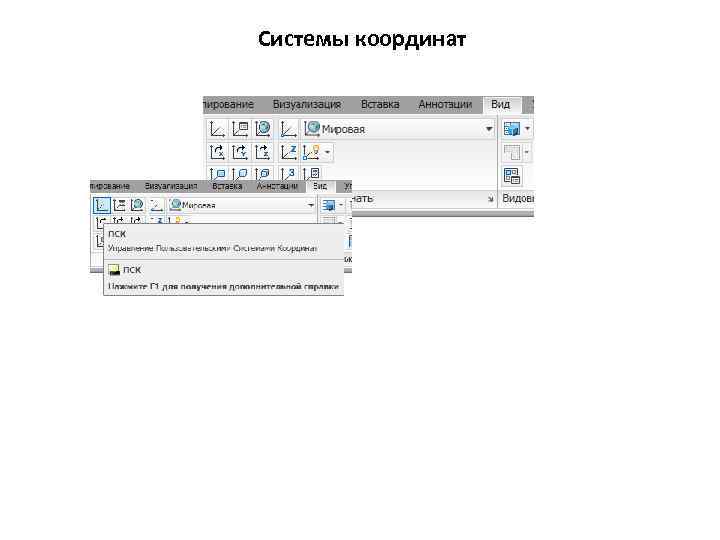
Task: Expand the Мировая list arrow in the smaller ribbon
Action: click(311, 205)
